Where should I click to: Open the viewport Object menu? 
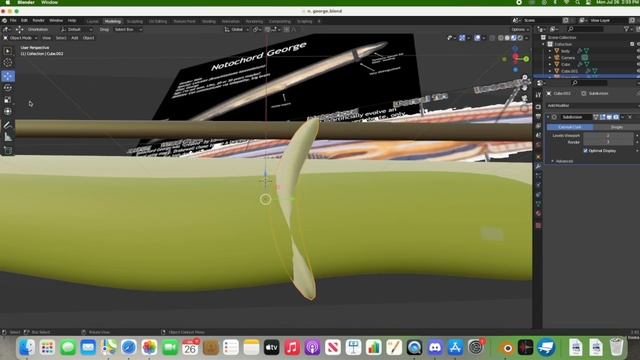(88, 38)
